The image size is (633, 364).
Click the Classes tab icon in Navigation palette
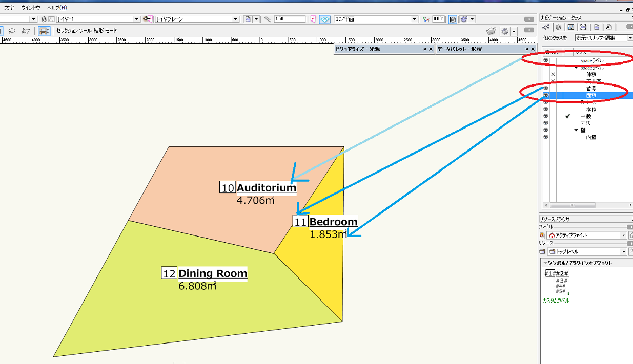click(546, 27)
